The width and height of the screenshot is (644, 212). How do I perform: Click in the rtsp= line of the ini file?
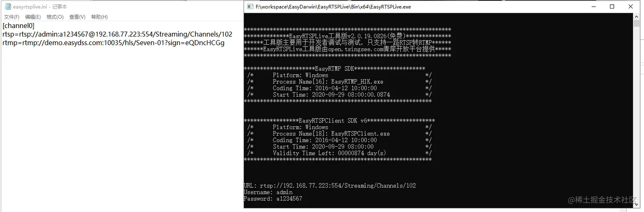pyautogui.click(x=118, y=34)
